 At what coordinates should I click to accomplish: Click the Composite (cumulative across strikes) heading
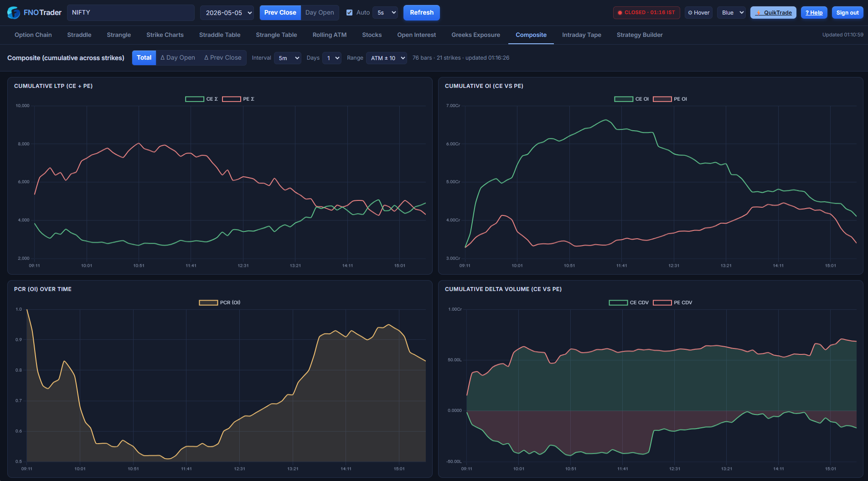point(66,58)
